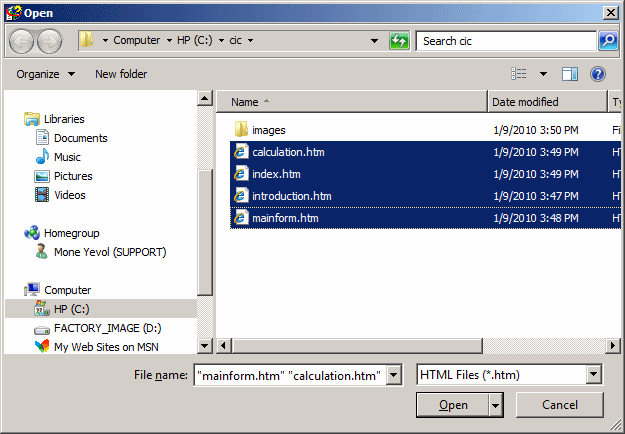Select the images folder icon
Viewport: 625px width, 434px height.
[x=241, y=130]
